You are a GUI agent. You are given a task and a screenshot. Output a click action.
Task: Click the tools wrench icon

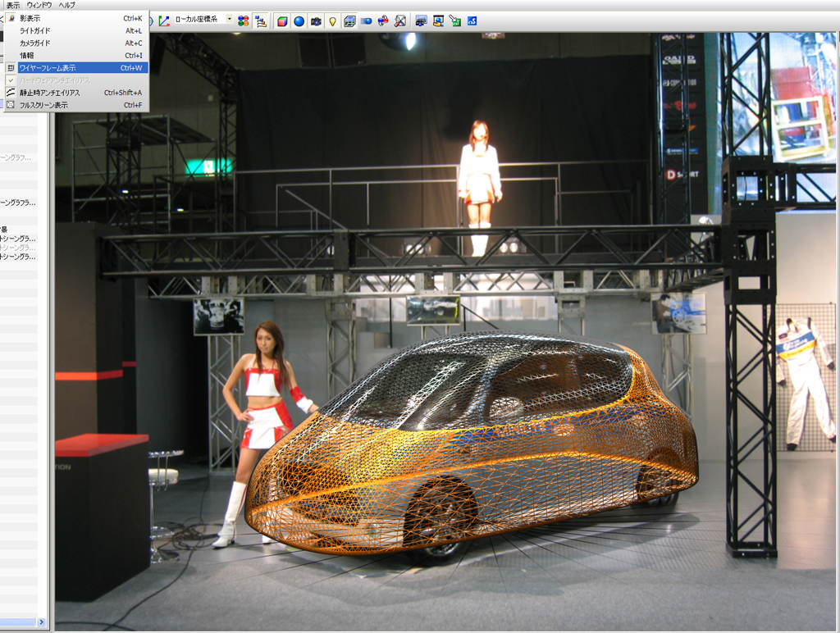400,20
